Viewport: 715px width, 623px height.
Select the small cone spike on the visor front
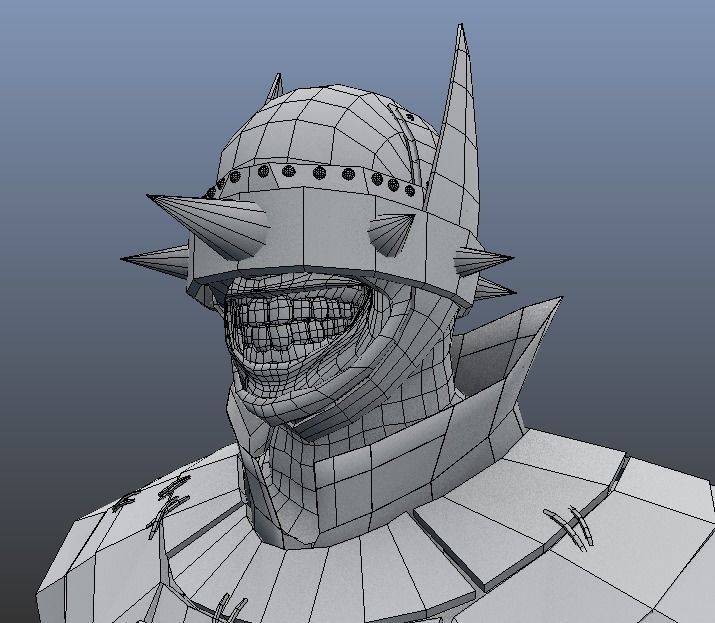pos(393,235)
